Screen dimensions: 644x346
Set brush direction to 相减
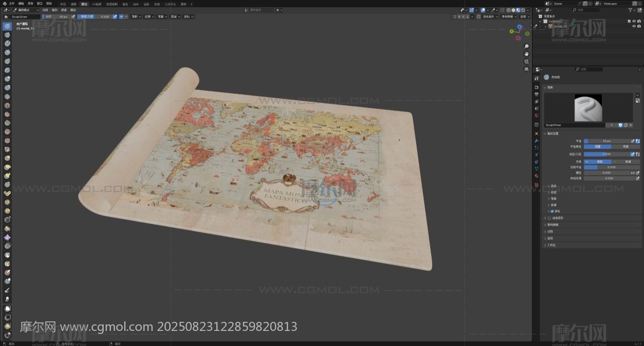pos(625,161)
